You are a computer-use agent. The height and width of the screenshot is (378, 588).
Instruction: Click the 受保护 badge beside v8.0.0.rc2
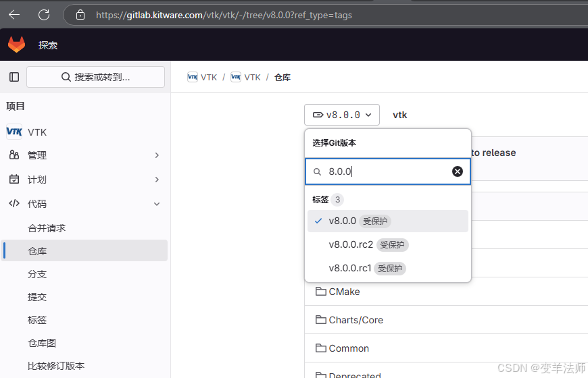tap(392, 244)
